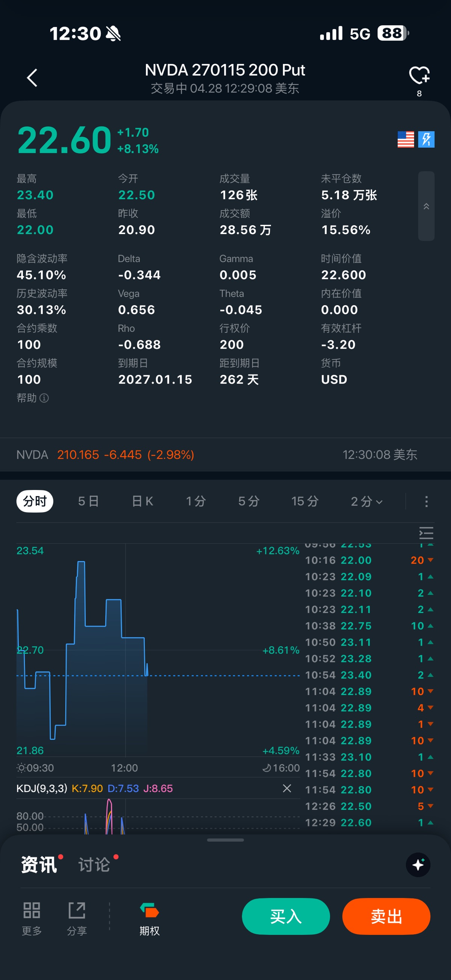Switch to the 日K chart tab
The height and width of the screenshot is (980, 451).
[x=142, y=501]
